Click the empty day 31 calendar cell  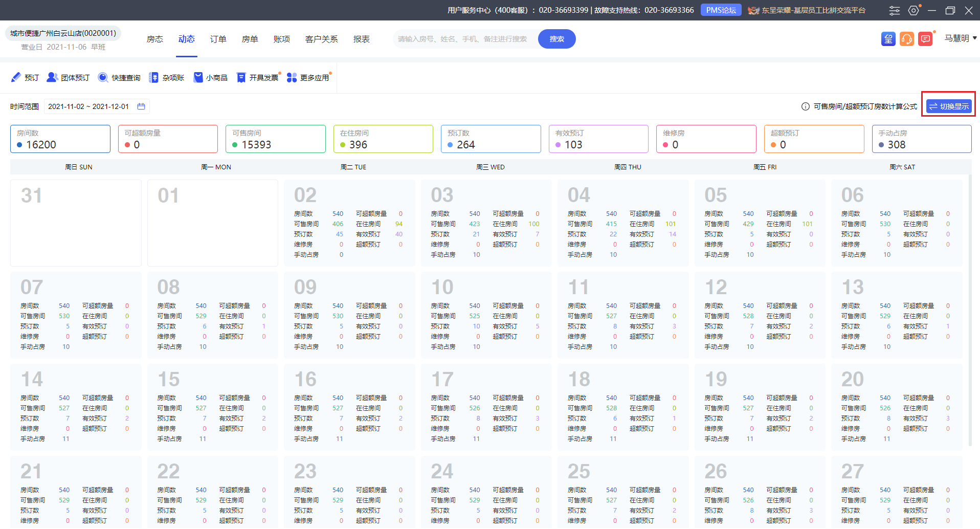(x=76, y=223)
